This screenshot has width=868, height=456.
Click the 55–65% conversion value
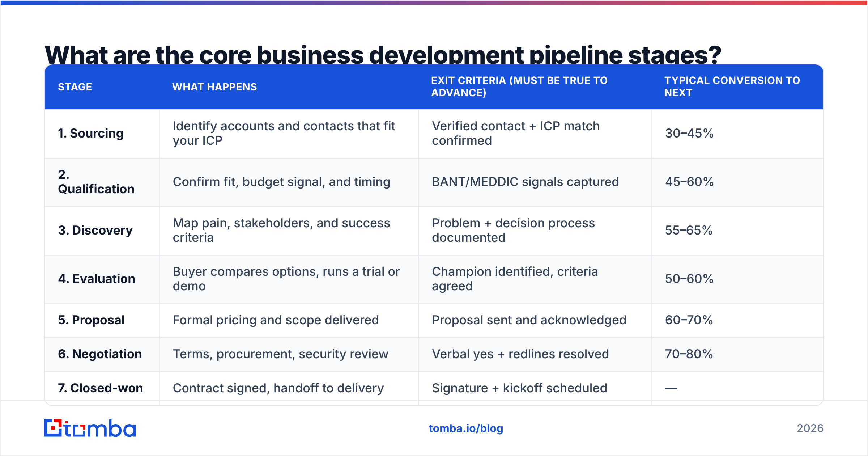[689, 230]
